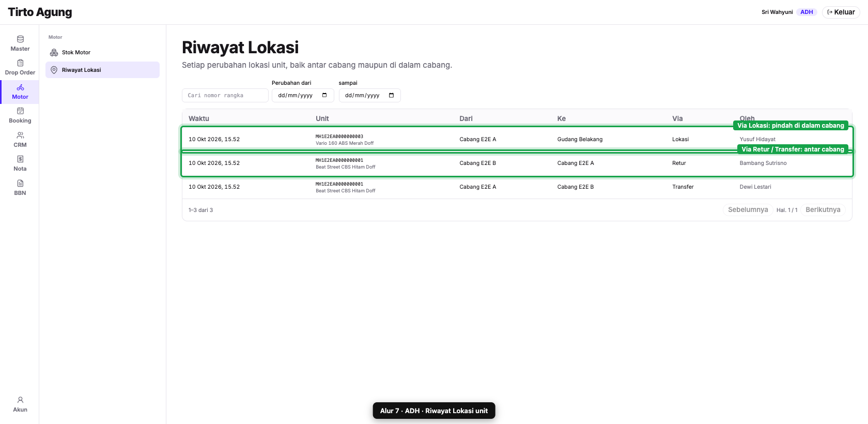Click the Via column header
Viewport: 868px width, 424px height.
677,118
